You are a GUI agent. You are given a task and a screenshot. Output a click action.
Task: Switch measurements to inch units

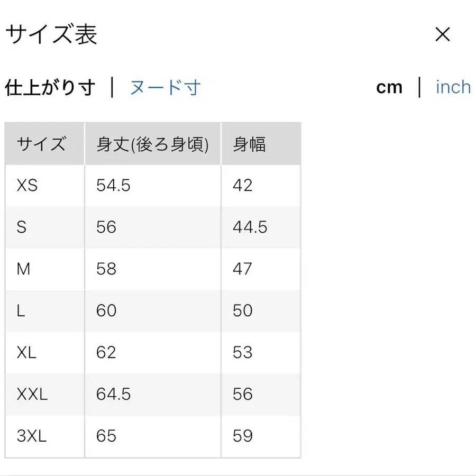click(453, 87)
